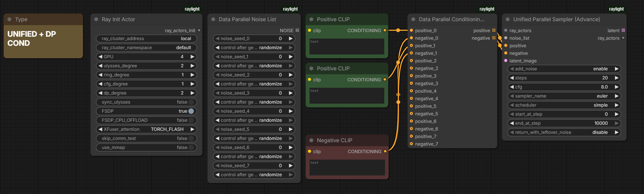
Task: Increase noise_seed_1 with right arrow
Action: click(x=291, y=57)
